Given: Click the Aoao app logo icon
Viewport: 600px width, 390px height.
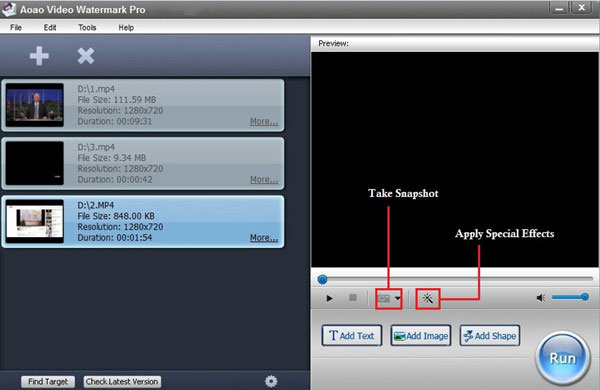Looking at the screenshot, I should pos(9,9).
